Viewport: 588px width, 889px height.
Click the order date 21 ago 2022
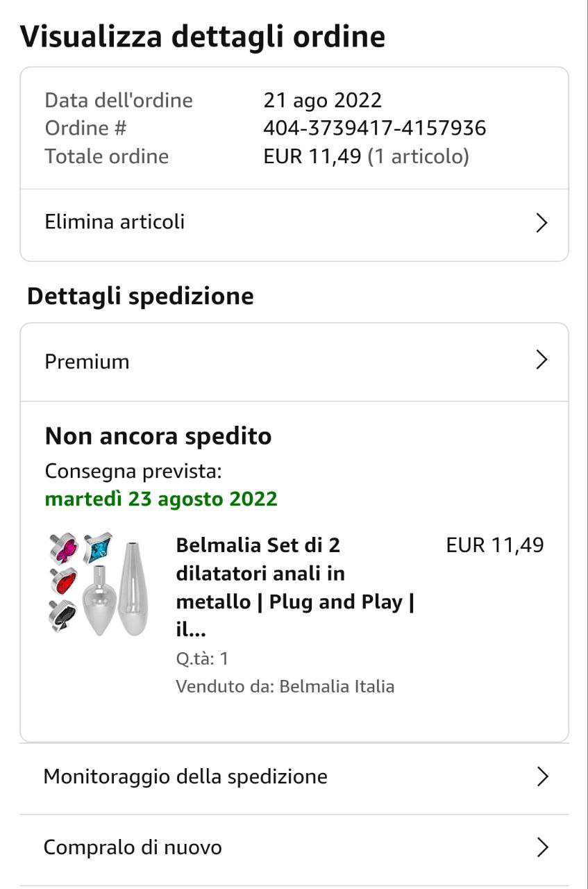323,101
